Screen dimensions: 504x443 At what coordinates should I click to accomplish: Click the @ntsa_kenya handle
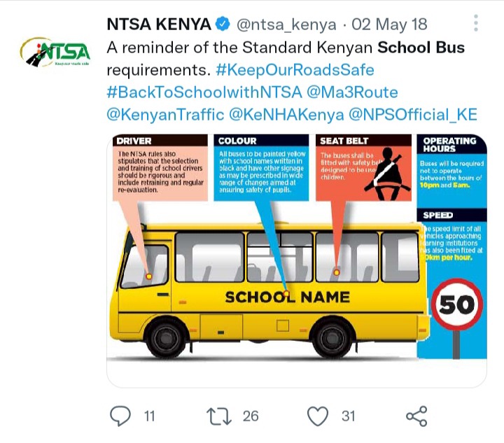point(286,24)
